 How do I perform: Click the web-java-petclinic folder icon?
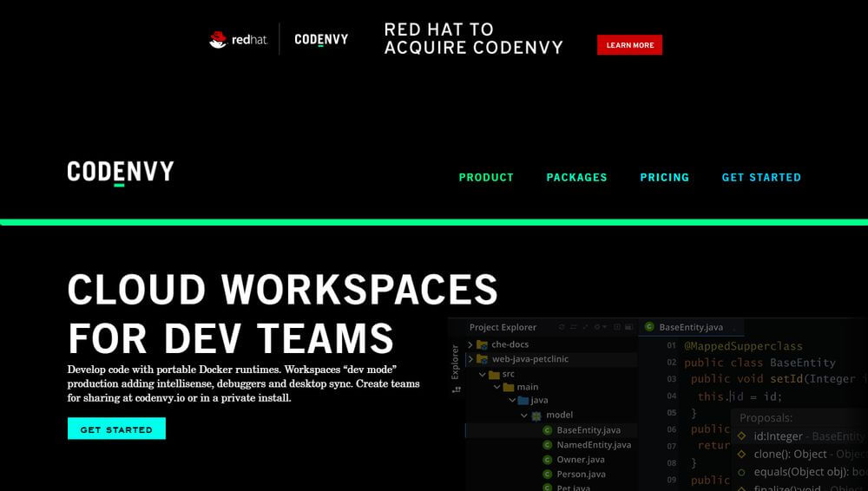tap(482, 359)
